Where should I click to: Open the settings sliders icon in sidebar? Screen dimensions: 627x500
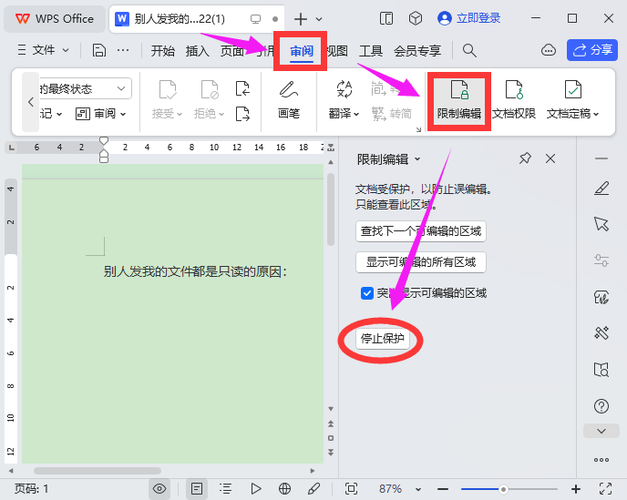pos(601,260)
